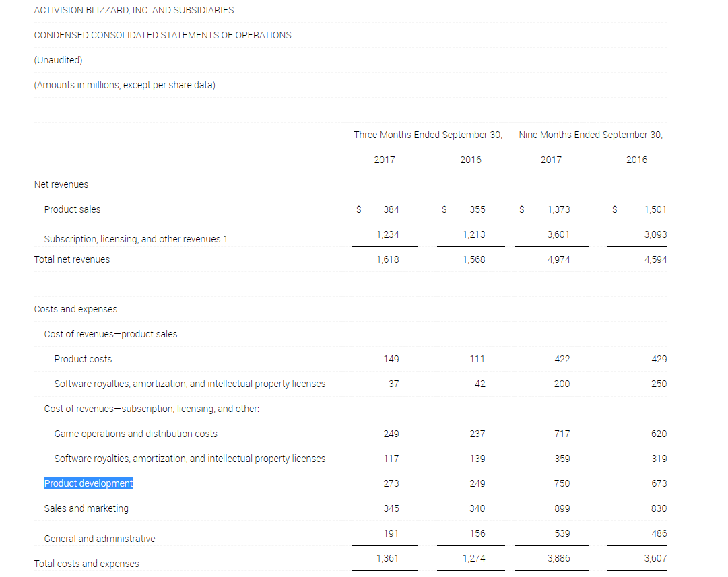Select Sales and marketing value 340
Viewport: 728px width, 577px height.
point(477,508)
